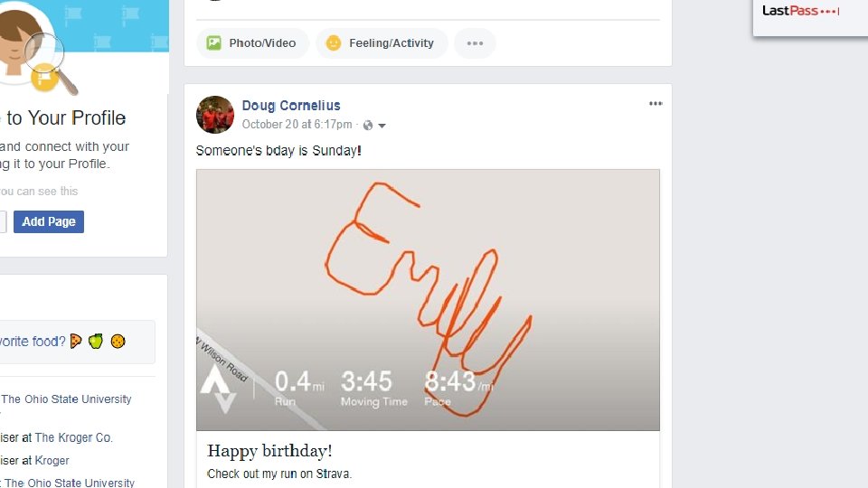Click the globe audience icon on post
The width and height of the screenshot is (868, 488).
point(368,126)
